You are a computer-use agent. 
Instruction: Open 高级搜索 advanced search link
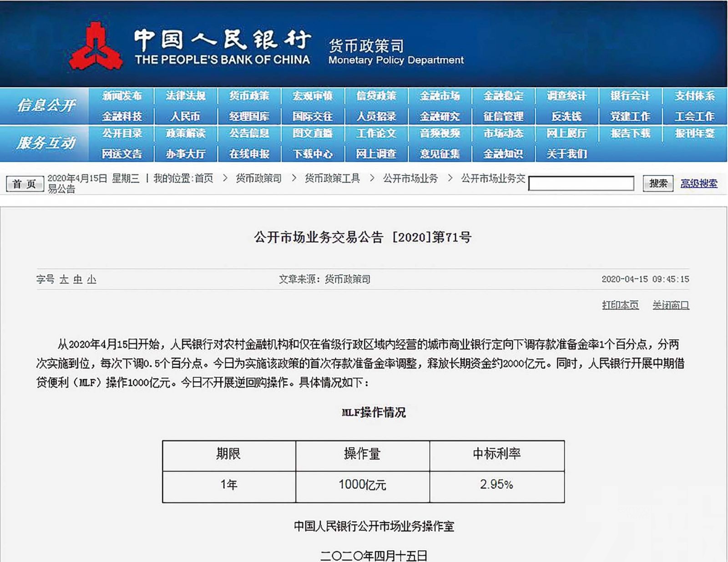click(699, 183)
